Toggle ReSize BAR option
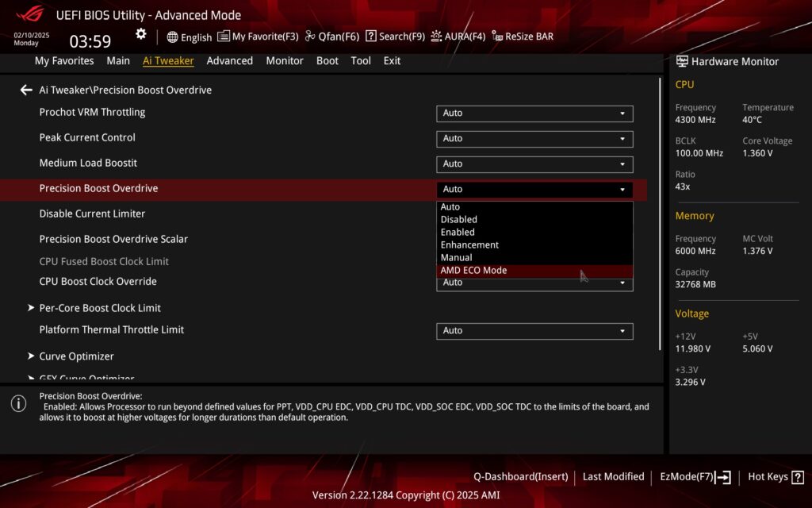The image size is (812, 508). coord(523,37)
